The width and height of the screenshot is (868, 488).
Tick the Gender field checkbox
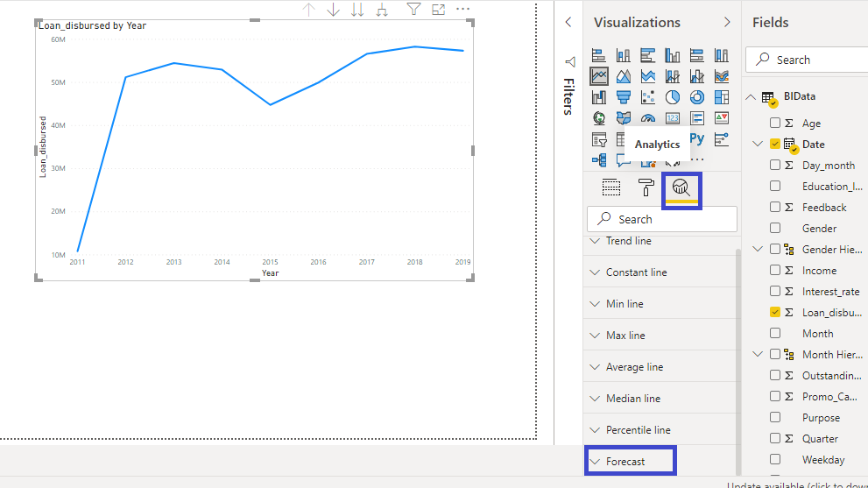pos(775,229)
